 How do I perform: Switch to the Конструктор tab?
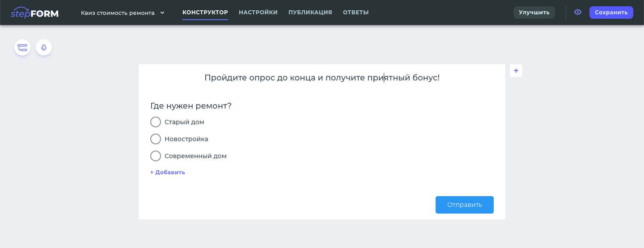click(x=205, y=13)
